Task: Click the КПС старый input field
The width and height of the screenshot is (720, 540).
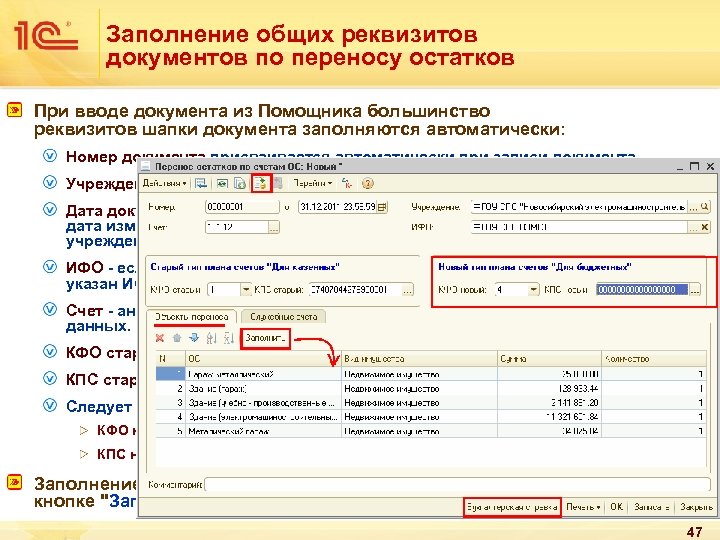Action: pos(355,290)
